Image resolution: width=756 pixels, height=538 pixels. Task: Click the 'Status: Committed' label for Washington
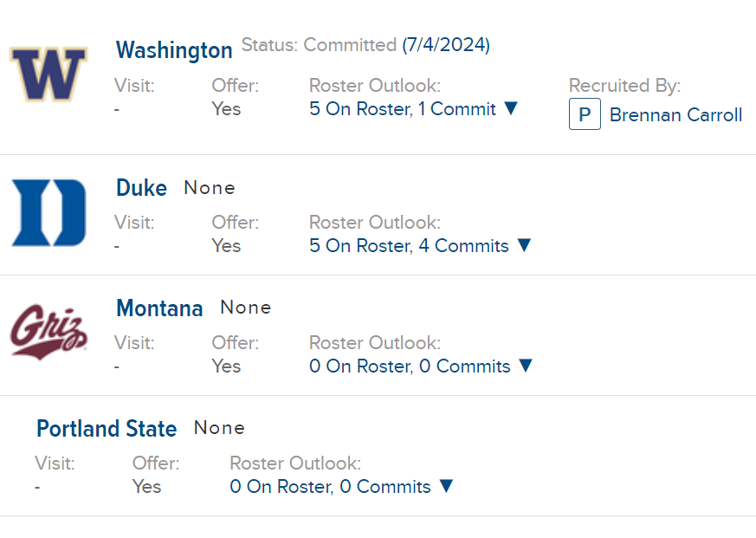click(318, 45)
